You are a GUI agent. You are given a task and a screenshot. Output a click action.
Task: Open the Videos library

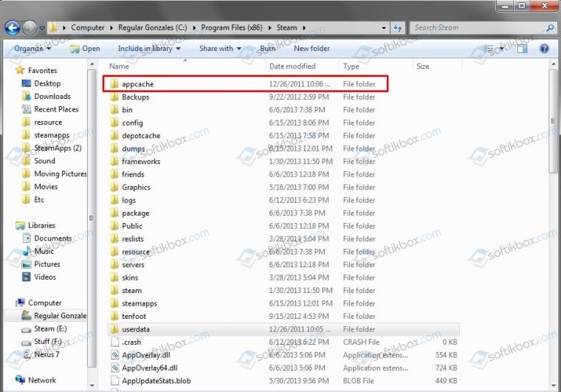coord(38,277)
